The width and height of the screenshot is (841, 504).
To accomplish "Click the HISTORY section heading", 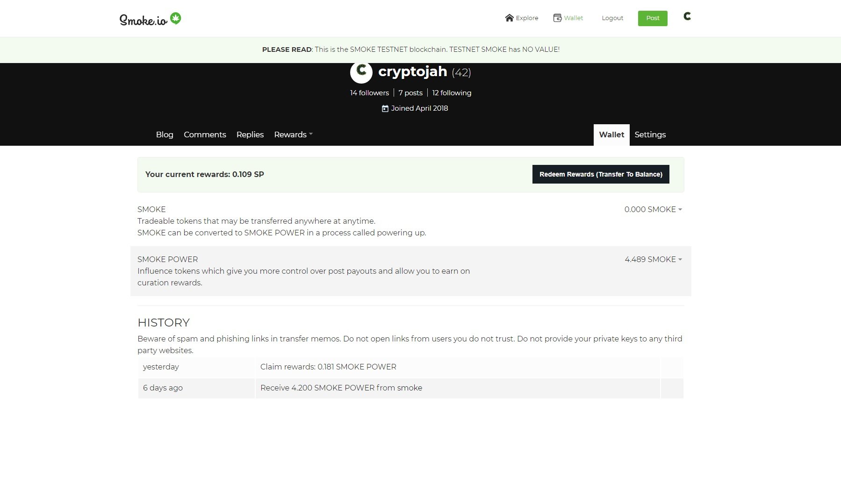I will (x=164, y=323).
